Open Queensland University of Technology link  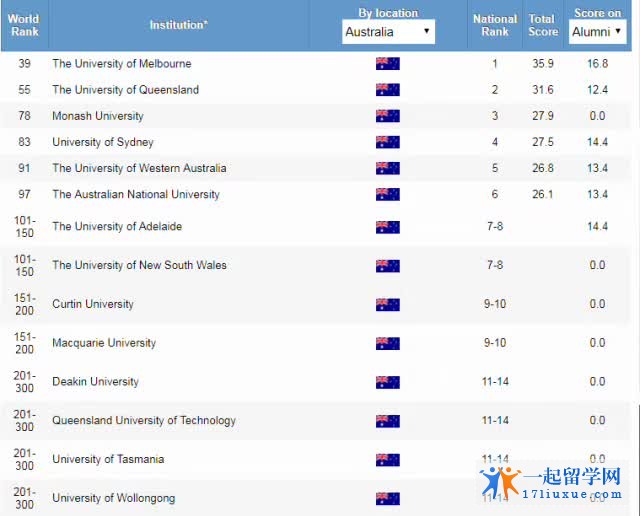click(144, 420)
